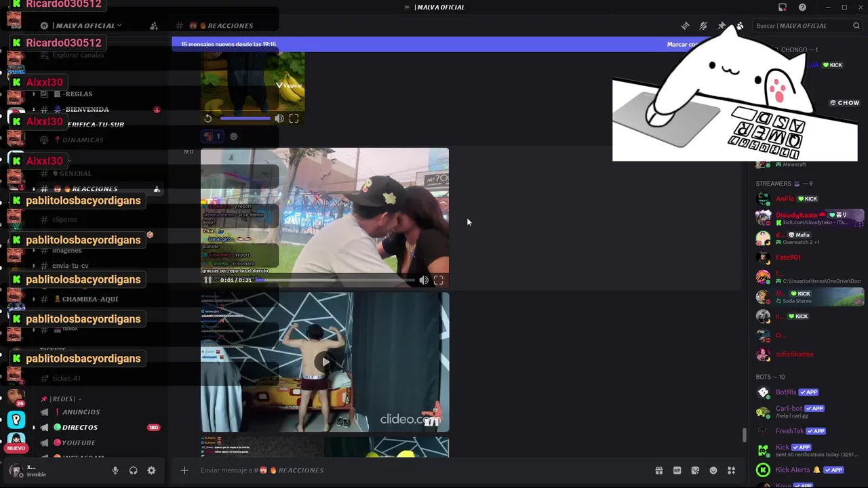868x488 pixels.
Task: Open the gift icon in message bar
Action: [658, 470]
